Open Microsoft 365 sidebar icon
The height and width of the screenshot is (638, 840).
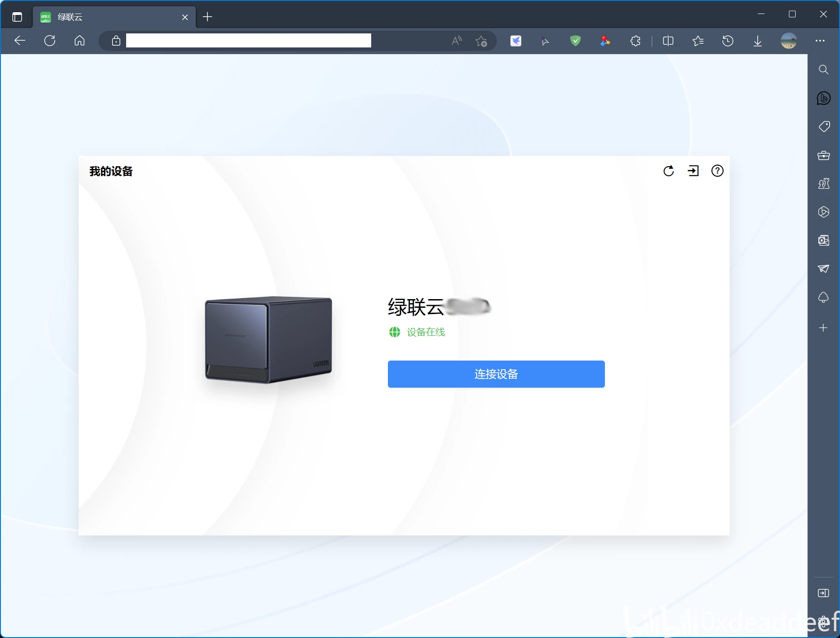824,212
